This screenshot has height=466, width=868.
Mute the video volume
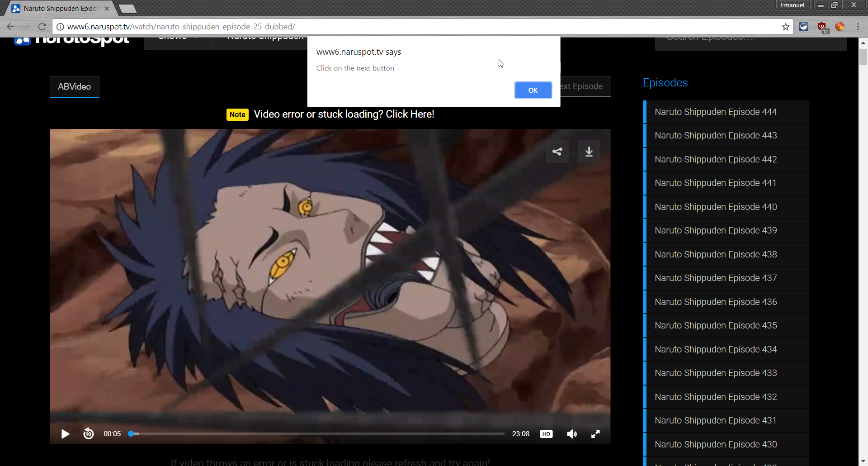pos(572,434)
